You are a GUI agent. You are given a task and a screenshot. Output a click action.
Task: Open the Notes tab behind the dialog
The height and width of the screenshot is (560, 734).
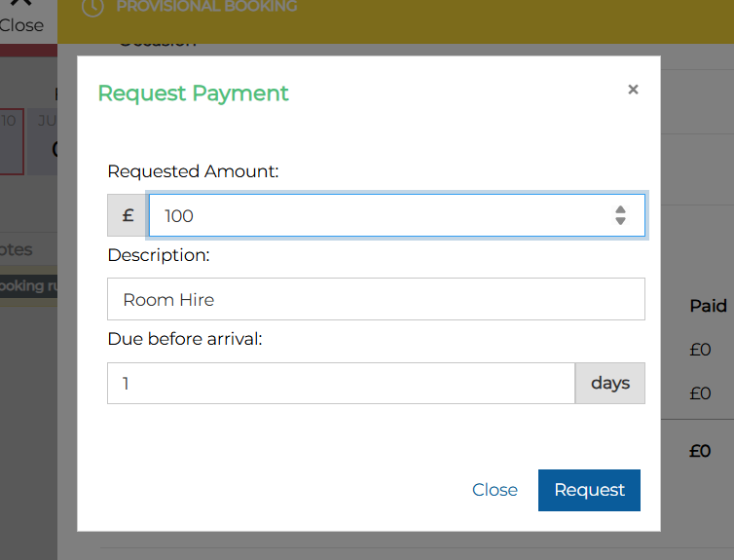(17, 249)
